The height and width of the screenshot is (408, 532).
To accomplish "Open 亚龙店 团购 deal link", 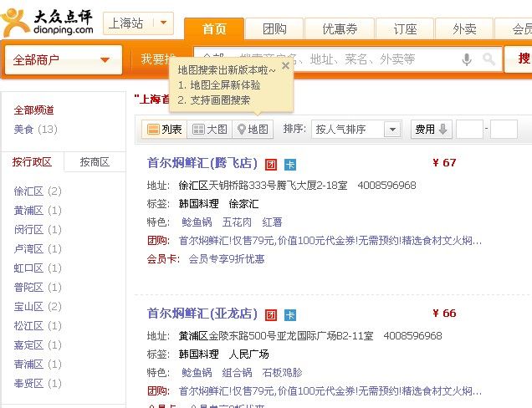I will coord(330,391).
